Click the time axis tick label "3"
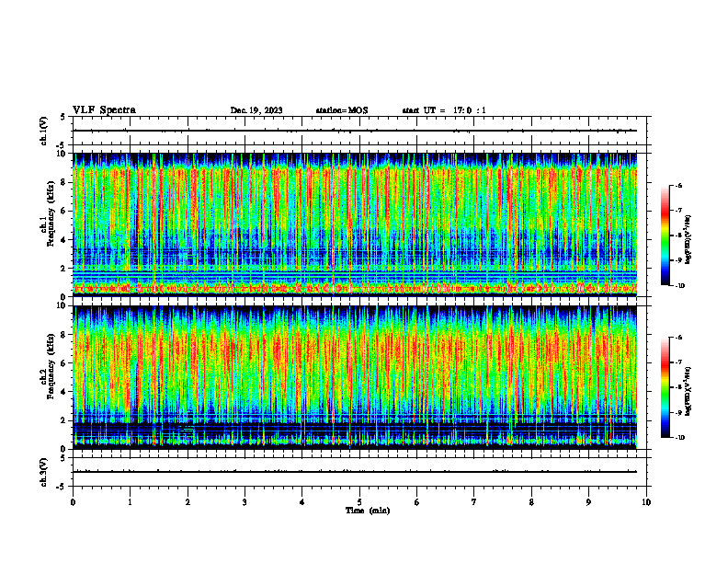Image resolution: width=728 pixels, height=563 pixels. click(245, 502)
